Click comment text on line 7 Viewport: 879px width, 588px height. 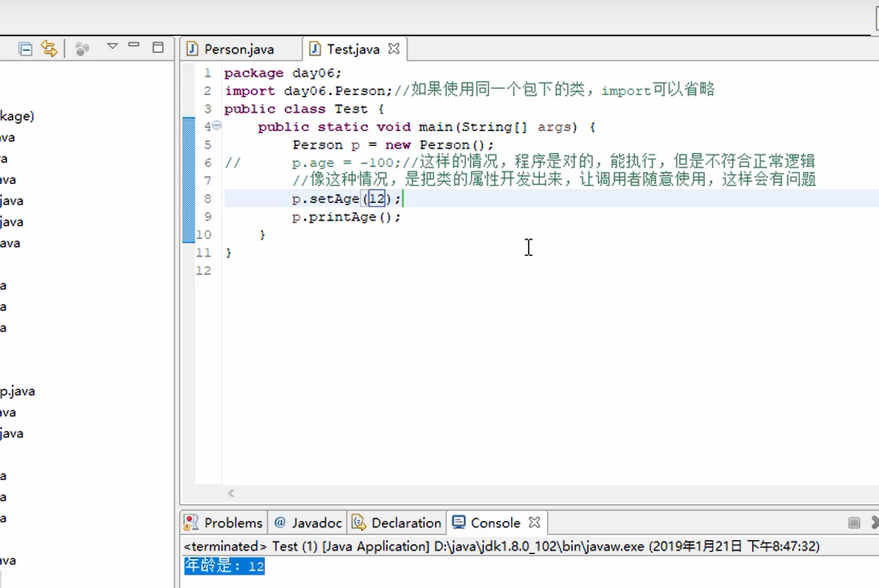tap(554, 180)
